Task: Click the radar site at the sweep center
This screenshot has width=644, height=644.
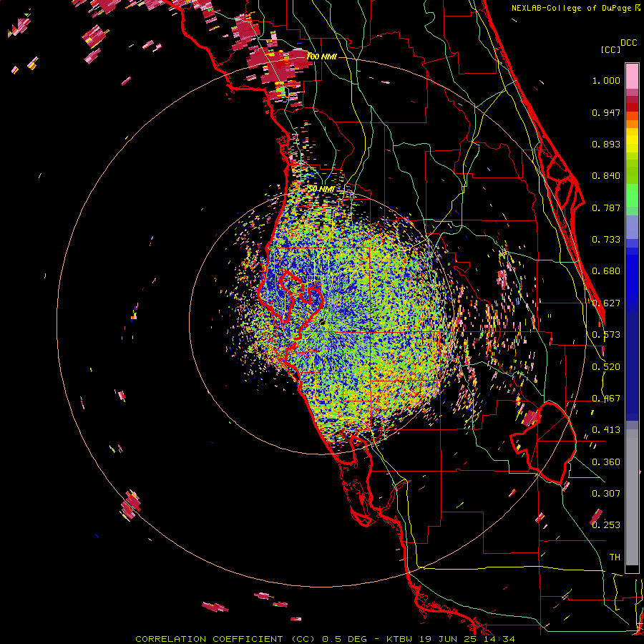Action: click(322, 321)
